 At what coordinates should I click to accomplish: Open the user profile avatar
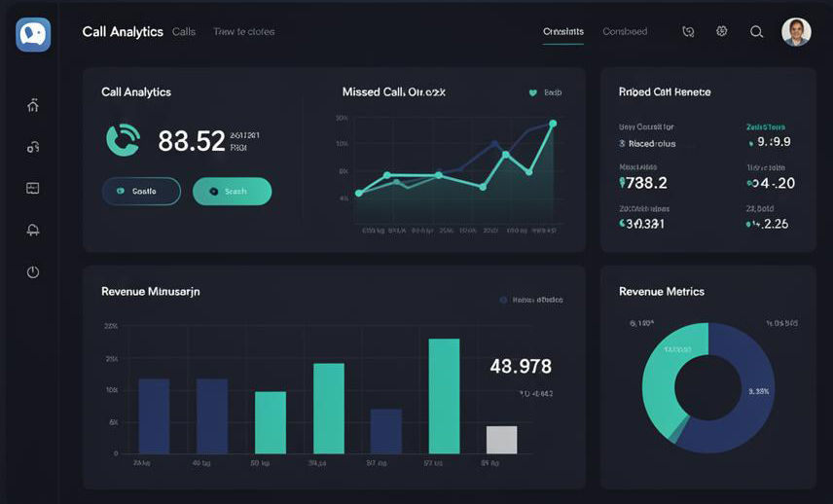796,32
